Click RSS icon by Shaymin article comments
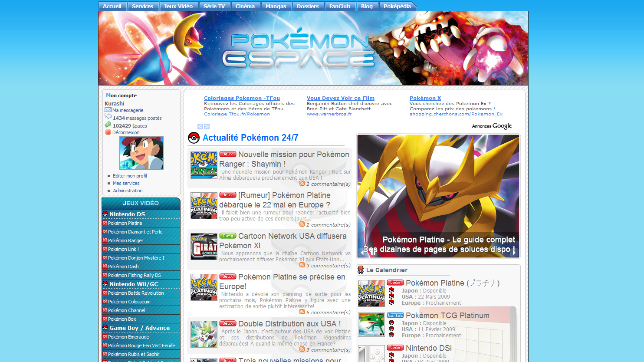Image resolution: width=644 pixels, height=362 pixels. pos(302,183)
